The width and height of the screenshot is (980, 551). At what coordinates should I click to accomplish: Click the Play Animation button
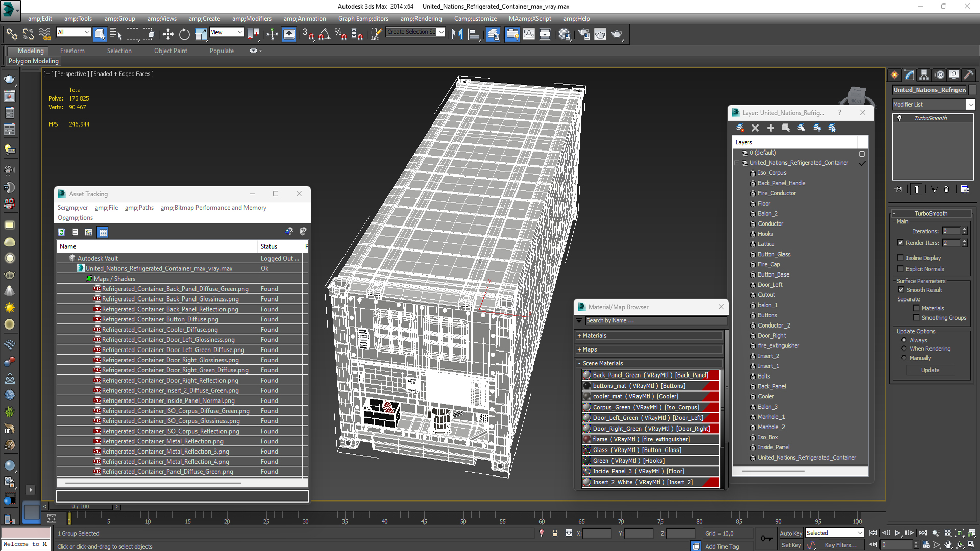pos(897,533)
